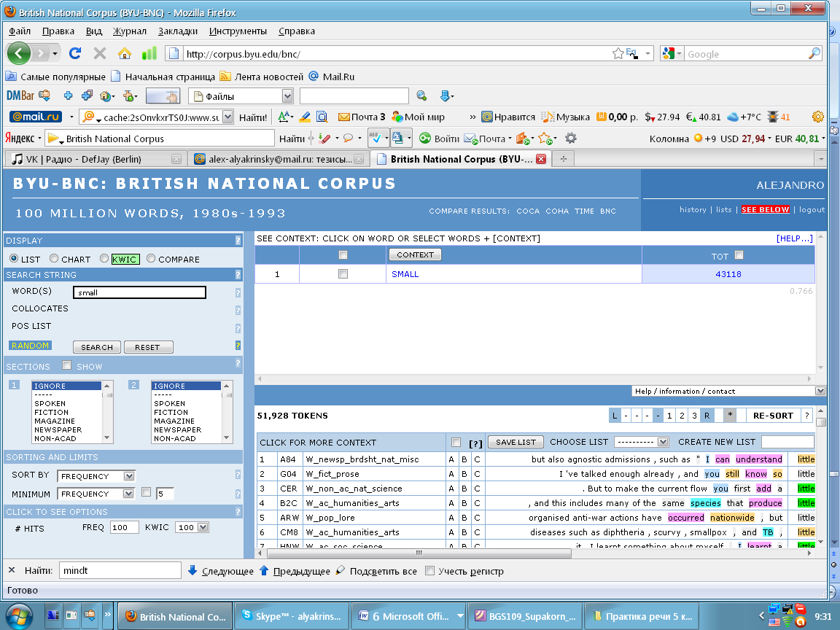Viewport: 840px width, 630px height.
Task: Bookmark the page with the star icon
Action: (x=618, y=53)
